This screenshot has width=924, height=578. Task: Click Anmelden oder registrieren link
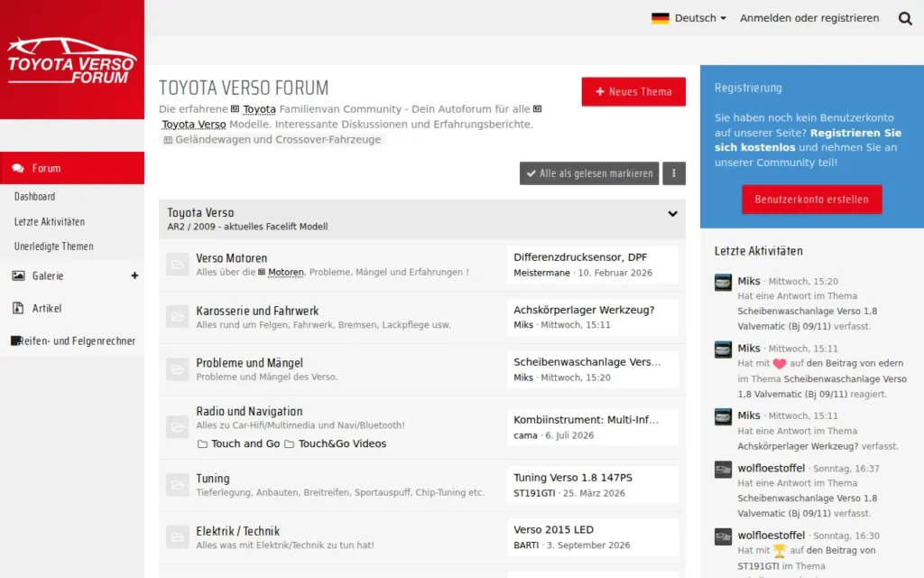(x=809, y=18)
